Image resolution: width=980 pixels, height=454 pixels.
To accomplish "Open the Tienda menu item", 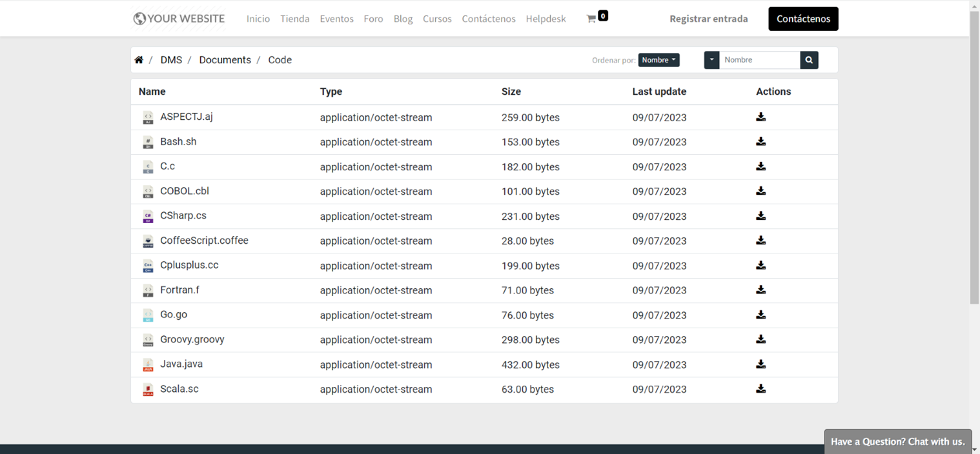I will click(x=294, y=19).
